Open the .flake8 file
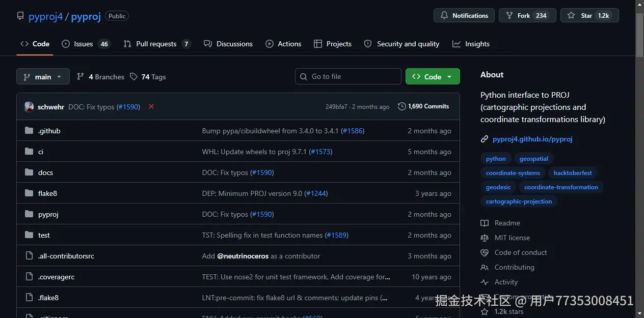644x318 pixels. point(48,298)
